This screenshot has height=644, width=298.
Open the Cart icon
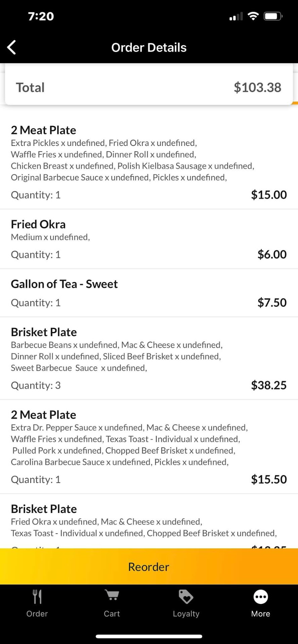point(112,596)
